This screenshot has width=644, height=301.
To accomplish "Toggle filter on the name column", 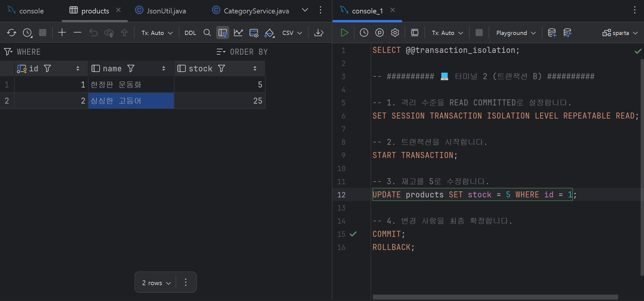I will pos(131,69).
